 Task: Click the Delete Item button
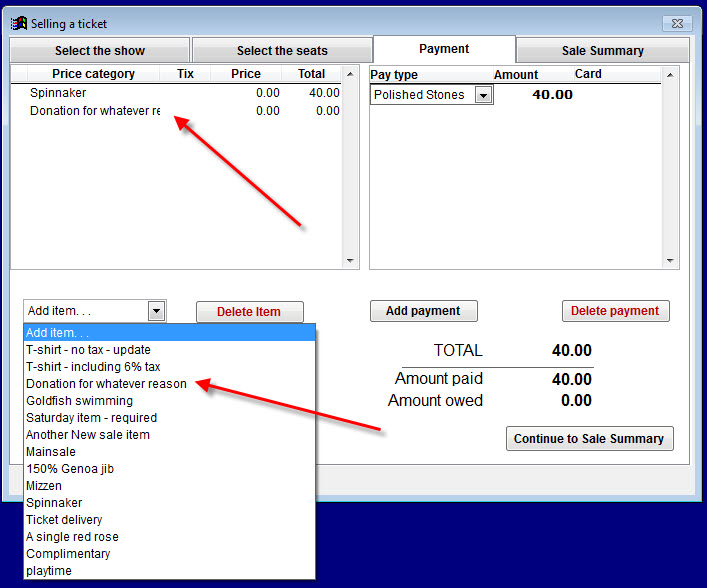tap(250, 312)
